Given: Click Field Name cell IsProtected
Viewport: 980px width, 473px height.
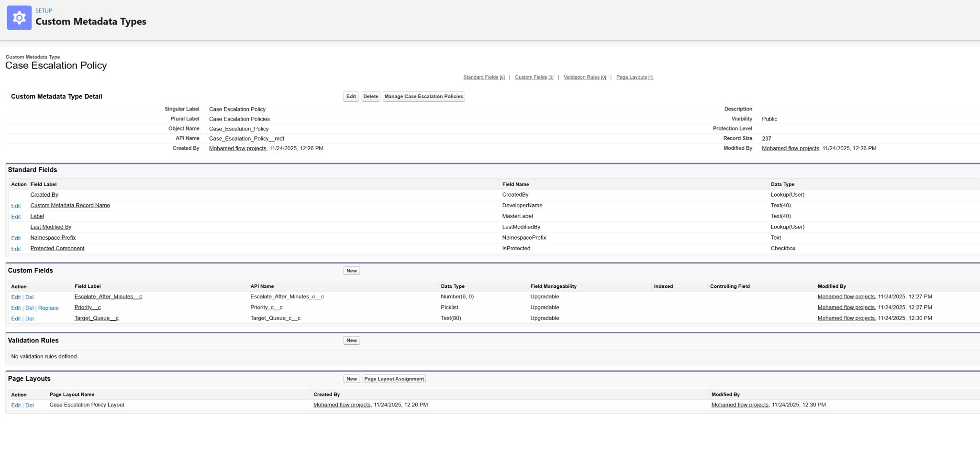Looking at the screenshot, I should click(x=516, y=248).
